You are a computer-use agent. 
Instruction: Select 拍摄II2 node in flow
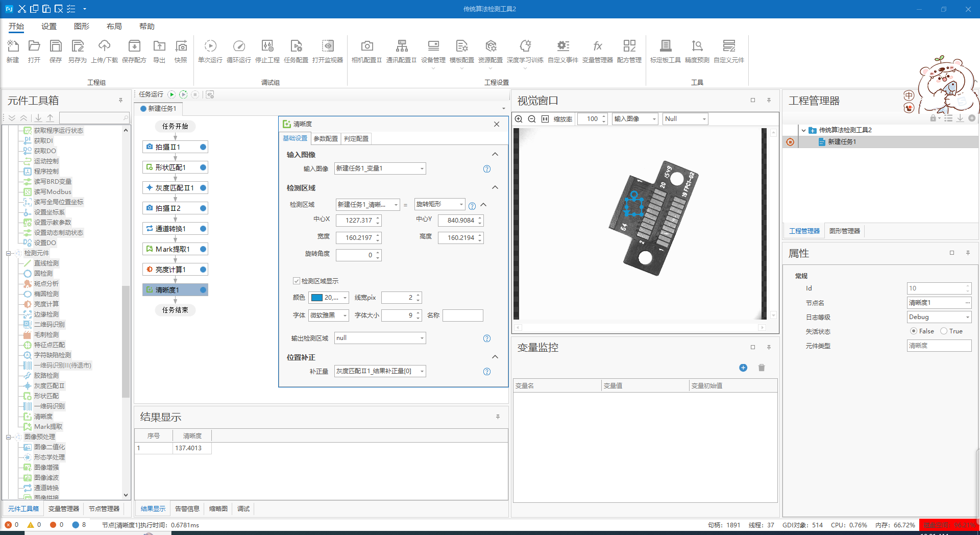coord(175,208)
